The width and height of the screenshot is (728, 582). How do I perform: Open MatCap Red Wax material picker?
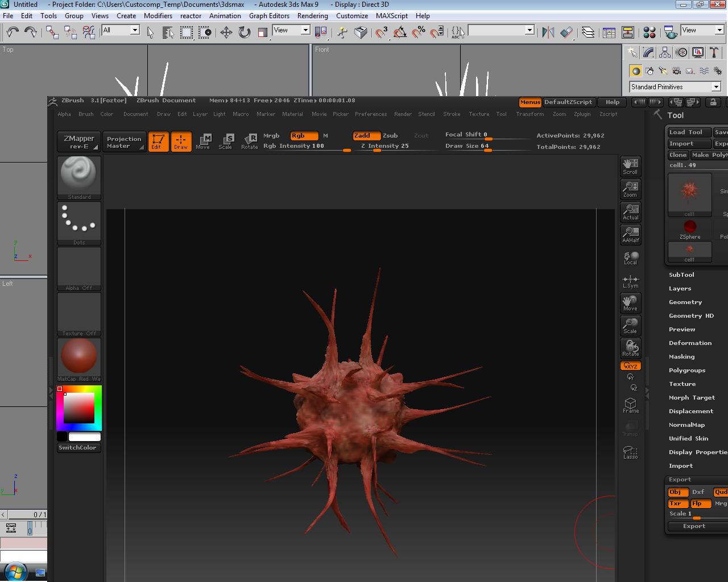tap(79, 360)
